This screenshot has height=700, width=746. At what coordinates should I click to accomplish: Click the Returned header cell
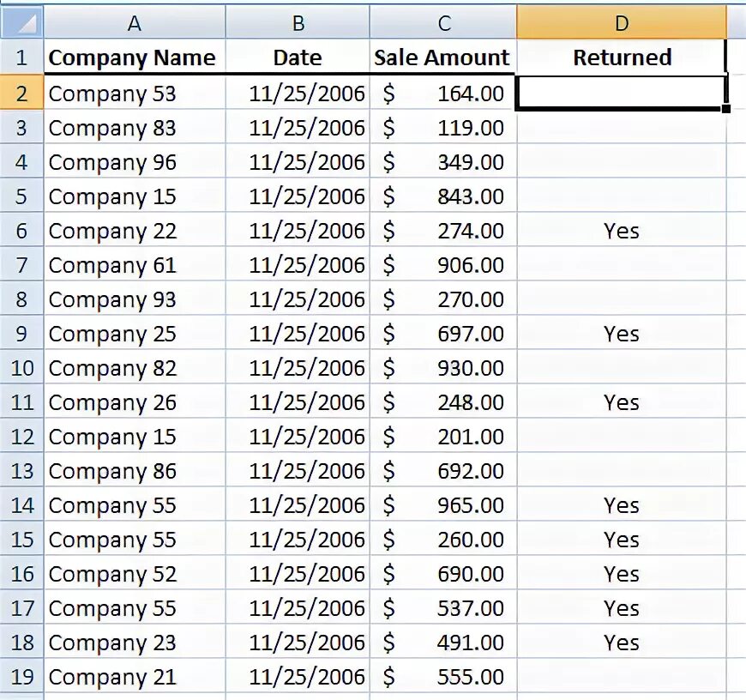point(622,58)
